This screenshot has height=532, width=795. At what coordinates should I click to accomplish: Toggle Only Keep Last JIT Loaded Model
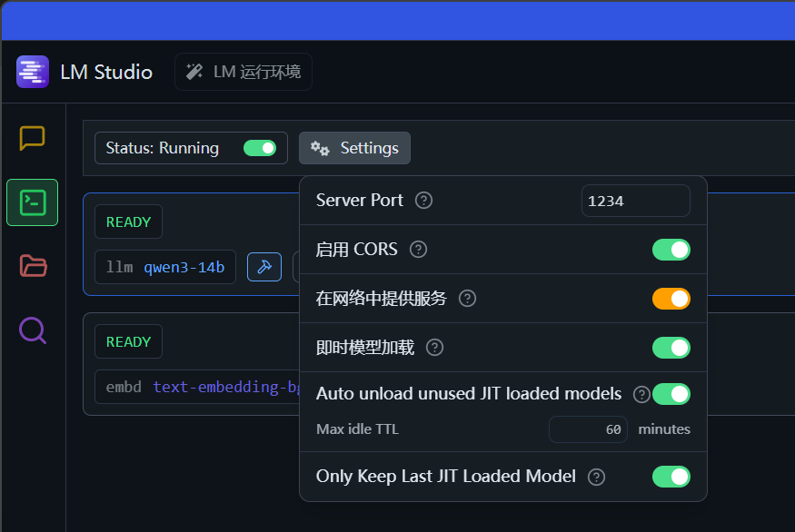pyautogui.click(x=671, y=477)
